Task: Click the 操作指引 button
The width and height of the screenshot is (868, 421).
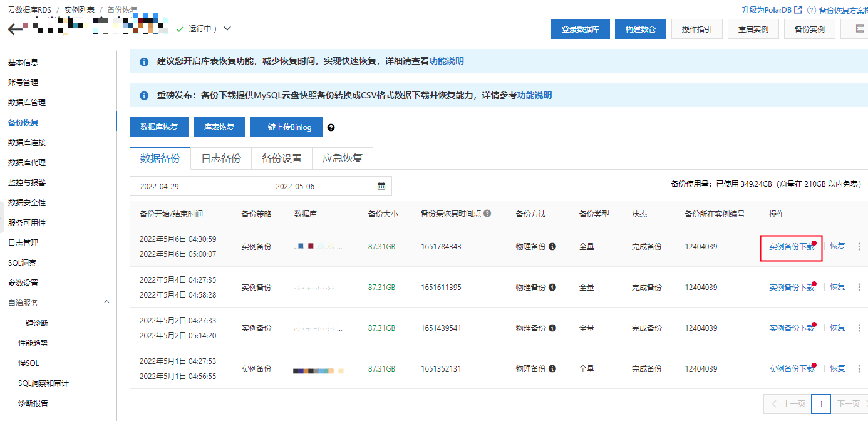Action: pyautogui.click(x=697, y=29)
